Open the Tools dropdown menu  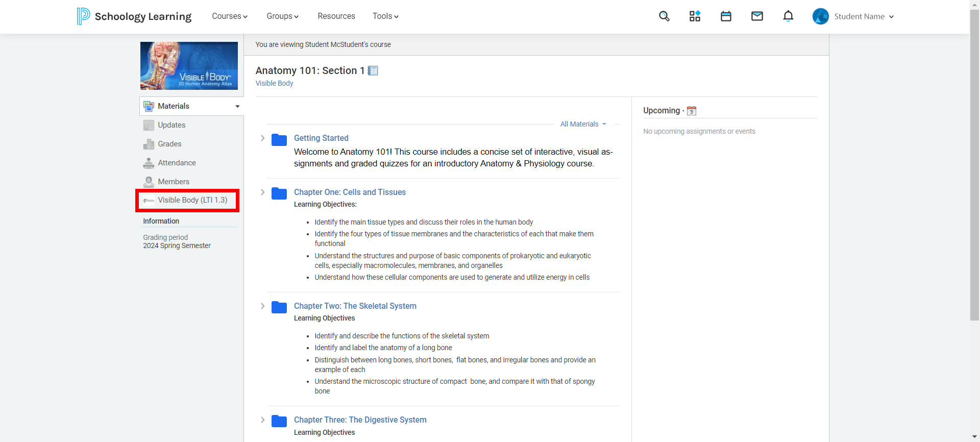tap(385, 16)
